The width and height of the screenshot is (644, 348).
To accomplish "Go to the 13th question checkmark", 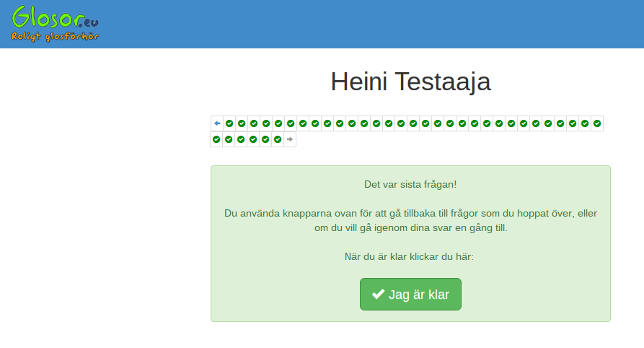I will pos(376,123).
